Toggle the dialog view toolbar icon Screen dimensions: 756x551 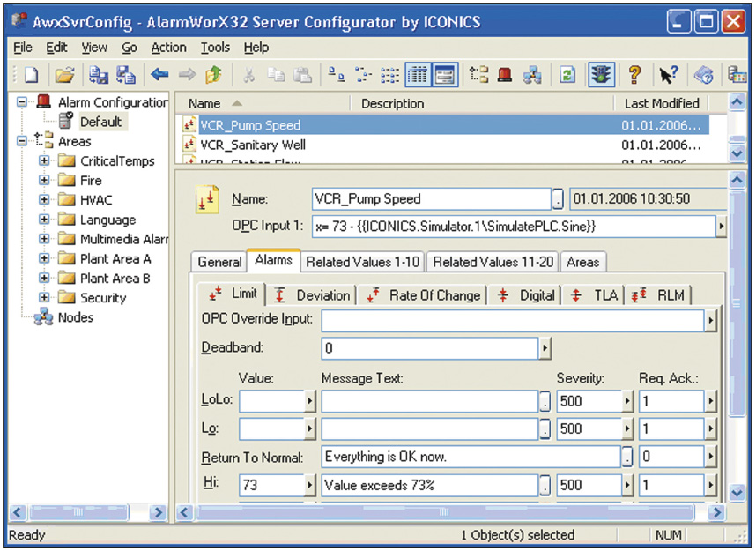(445, 75)
